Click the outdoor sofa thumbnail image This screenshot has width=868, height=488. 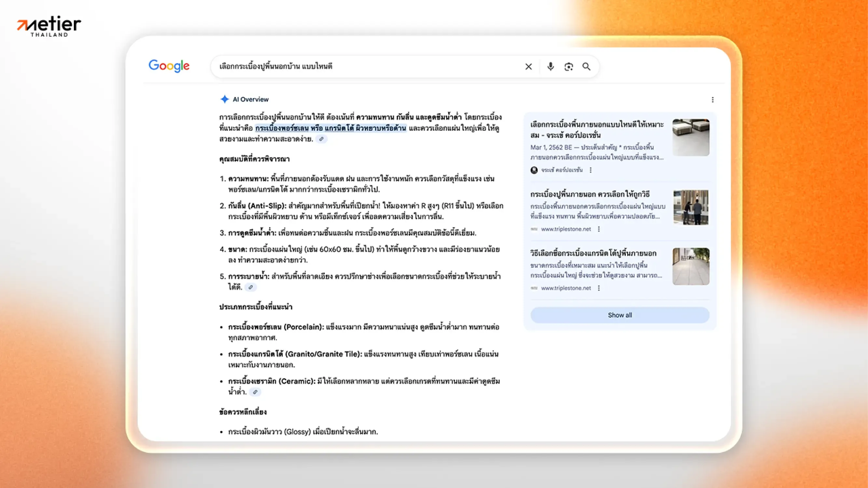pos(691,137)
